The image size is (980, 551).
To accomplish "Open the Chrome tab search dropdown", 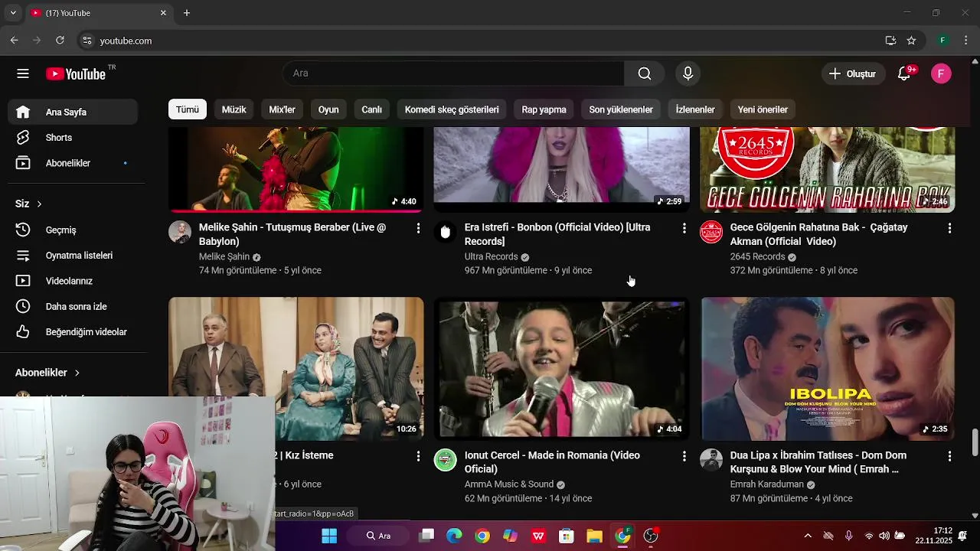I will tap(13, 13).
